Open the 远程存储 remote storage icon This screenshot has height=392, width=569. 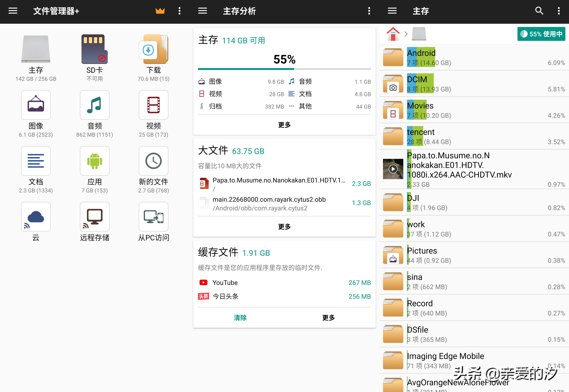click(x=95, y=217)
